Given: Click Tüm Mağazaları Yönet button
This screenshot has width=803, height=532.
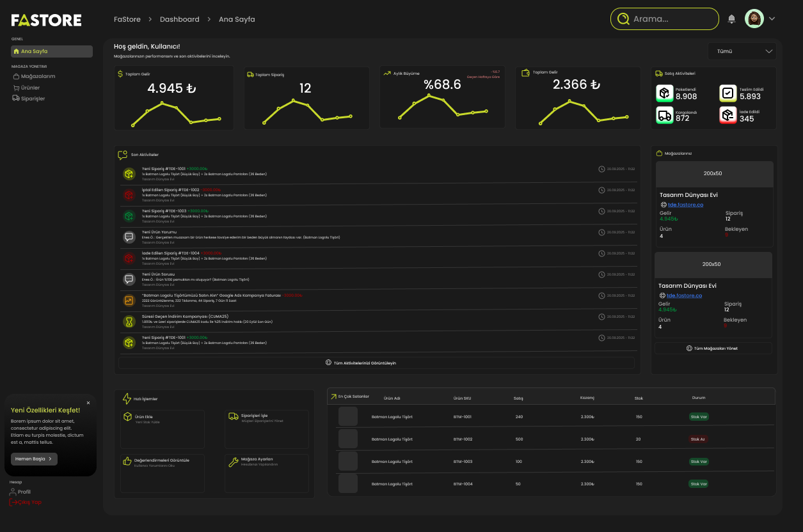Looking at the screenshot, I should pos(713,348).
